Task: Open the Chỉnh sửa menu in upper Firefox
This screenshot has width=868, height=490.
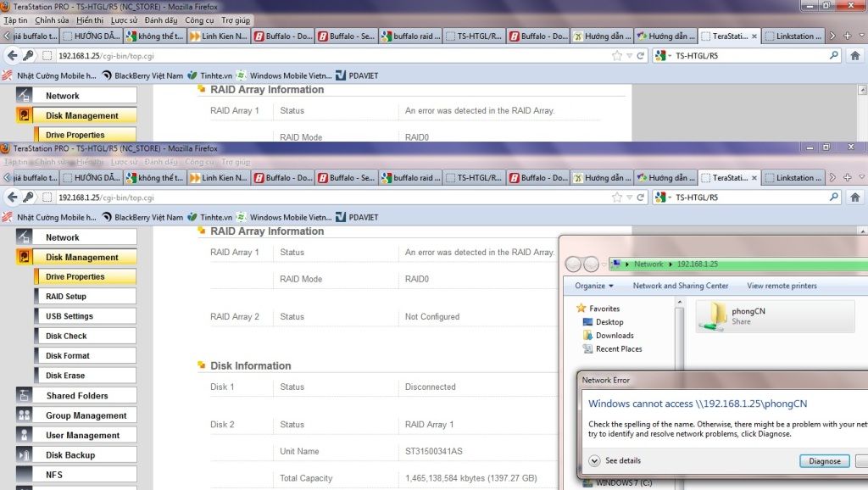Action: (x=52, y=20)
